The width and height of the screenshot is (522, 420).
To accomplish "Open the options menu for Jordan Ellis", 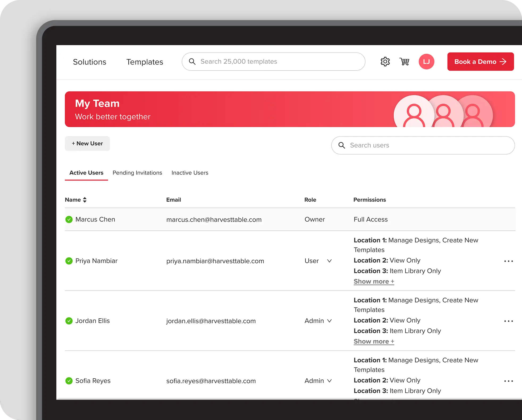I will click(508, 321).
